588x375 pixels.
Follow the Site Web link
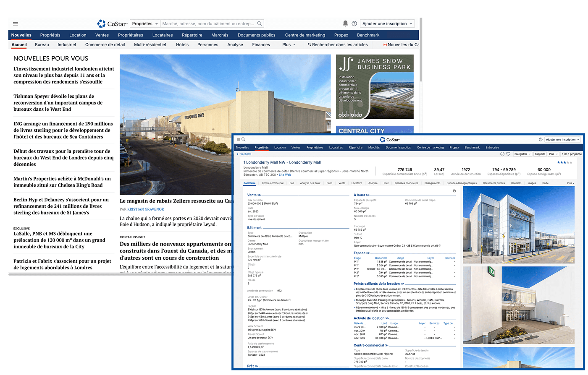(285, 174)
